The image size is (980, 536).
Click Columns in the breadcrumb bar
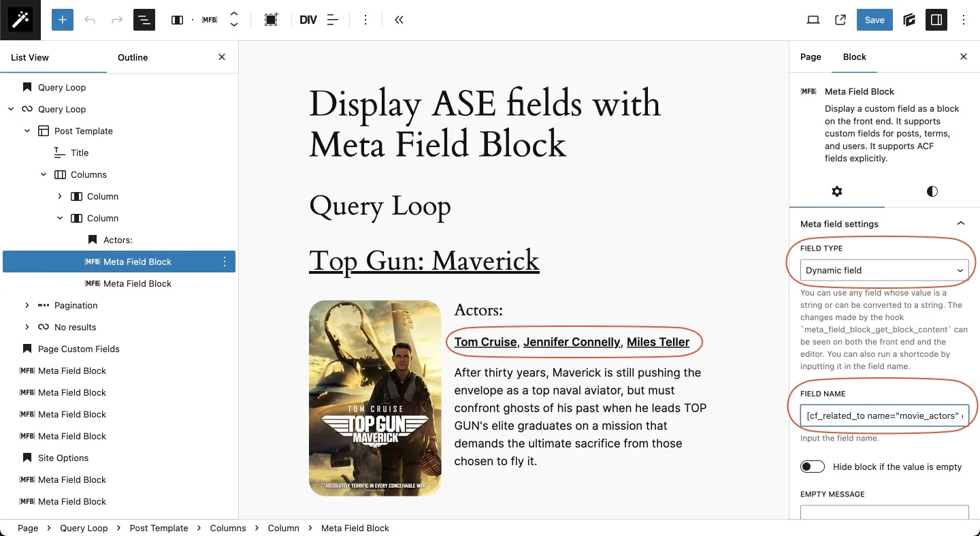pyautogui.click(x=228, y=528)
